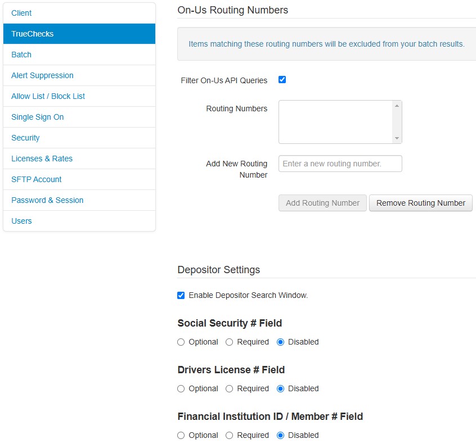Viewport: 476px width, 448px height.
Task: Click the Routing Numbers scroll up arrow
Action: tap(397, 106)
